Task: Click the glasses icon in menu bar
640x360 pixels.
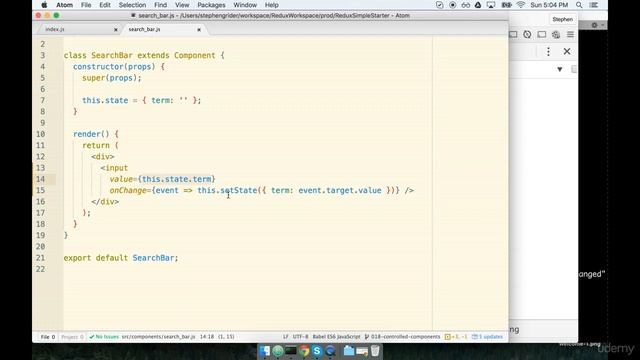Action: click(x=466, y=5)
